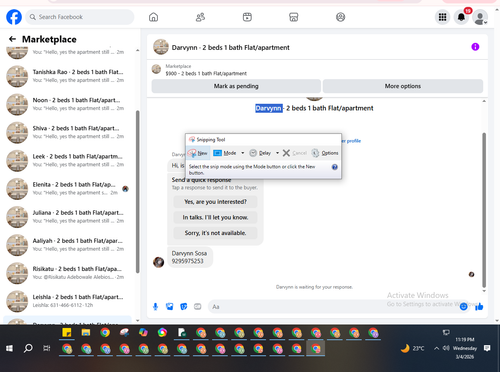Open File Explorer from the taskbar
Image resolution: width=500 pixels, height=372 pixels.
pyautogui.click(x=86, y=333)
